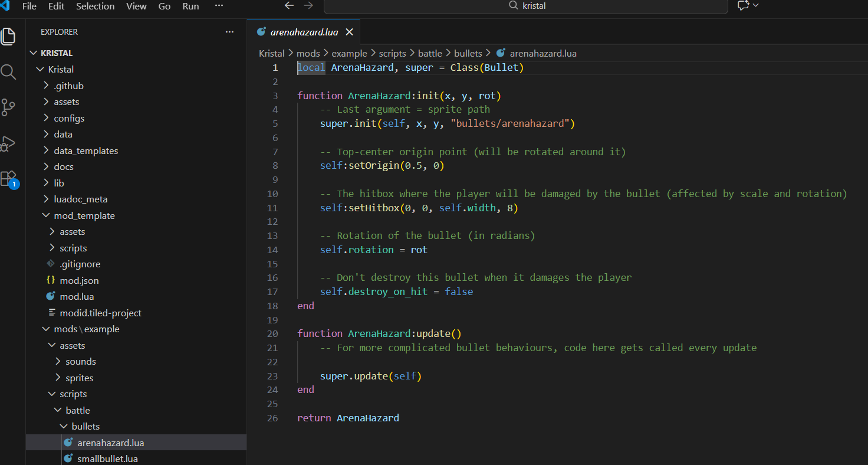Open the Selection menu
The image size is (868, 465).
(x=95, y=6)
